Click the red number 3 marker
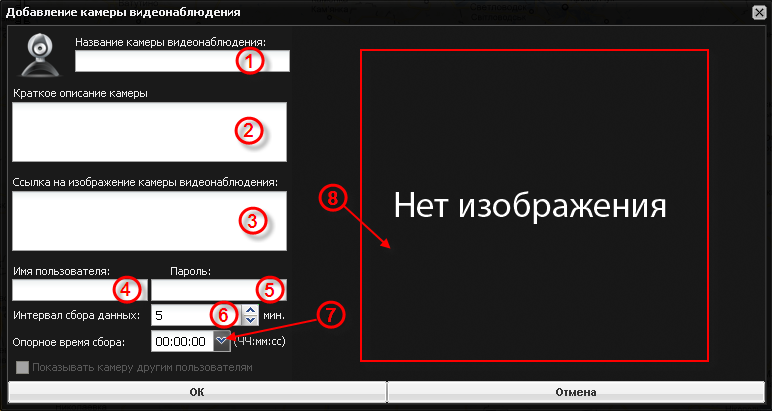The height and width of the screenshot is (411, 772). [252, 219]
